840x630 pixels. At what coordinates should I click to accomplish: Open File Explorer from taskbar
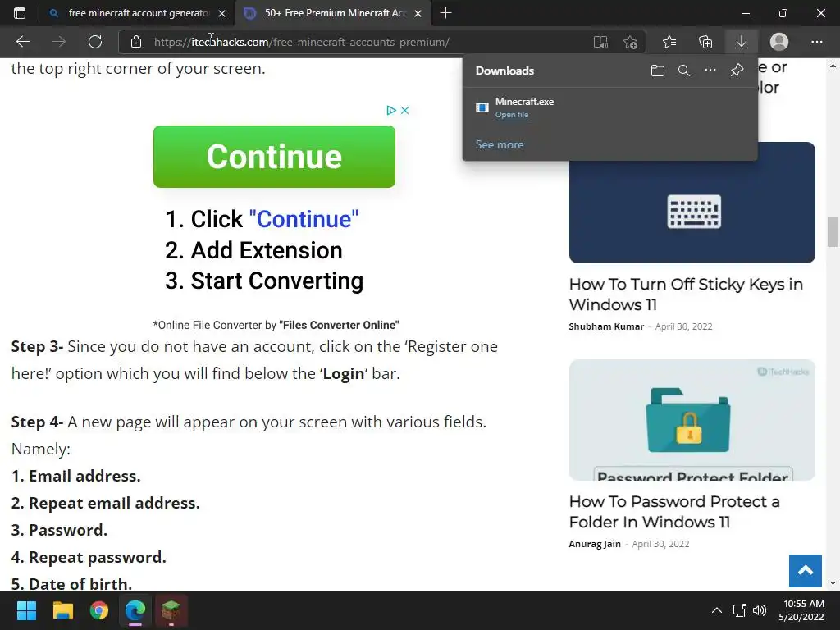tap(62, 610)
